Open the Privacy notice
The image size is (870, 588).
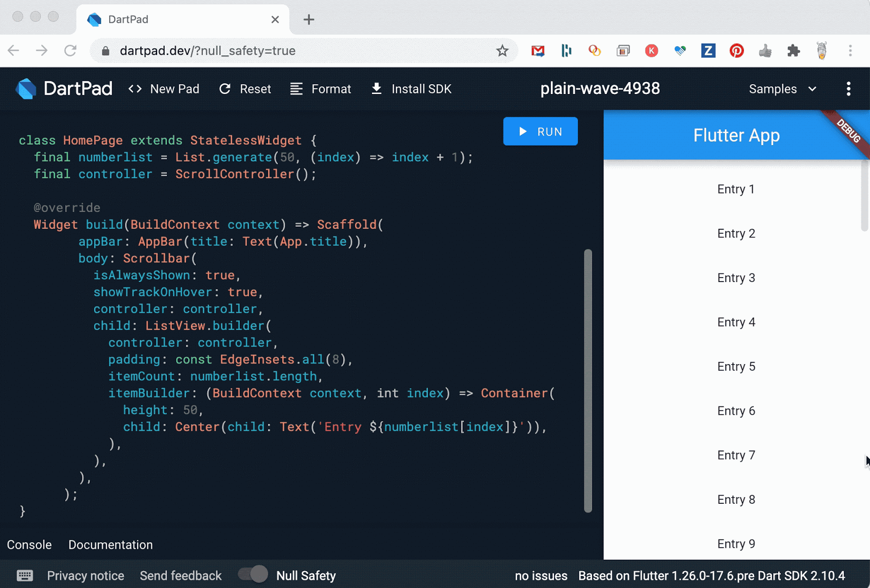[x=85, y=576]
